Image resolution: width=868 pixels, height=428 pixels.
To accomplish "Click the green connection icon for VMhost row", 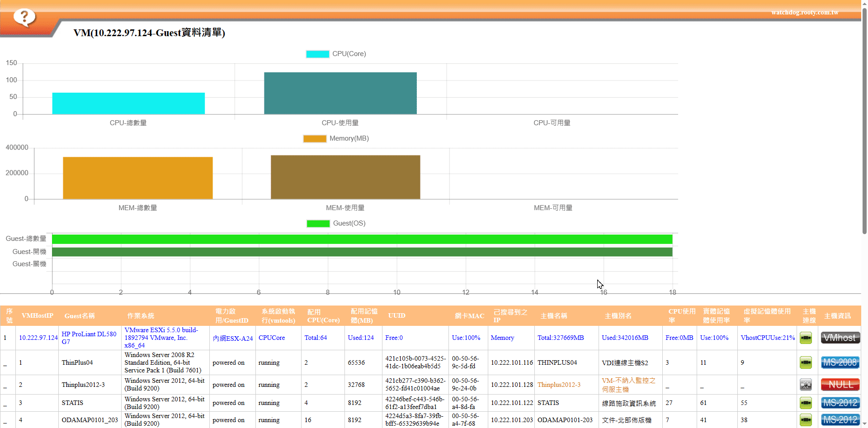I will (806, 338).
